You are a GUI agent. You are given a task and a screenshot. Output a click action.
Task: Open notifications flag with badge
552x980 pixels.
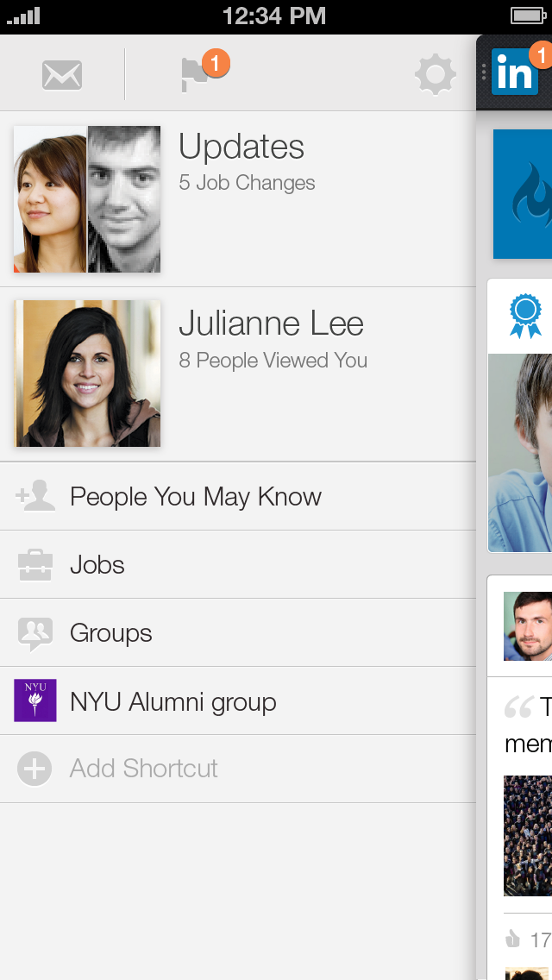tap(198, 74)
